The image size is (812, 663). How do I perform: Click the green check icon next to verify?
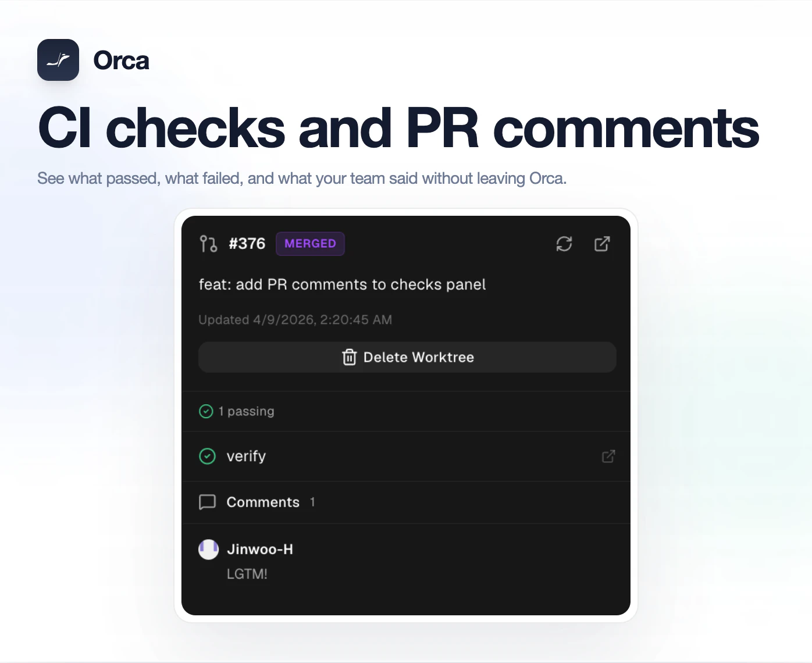click(207, 456)
